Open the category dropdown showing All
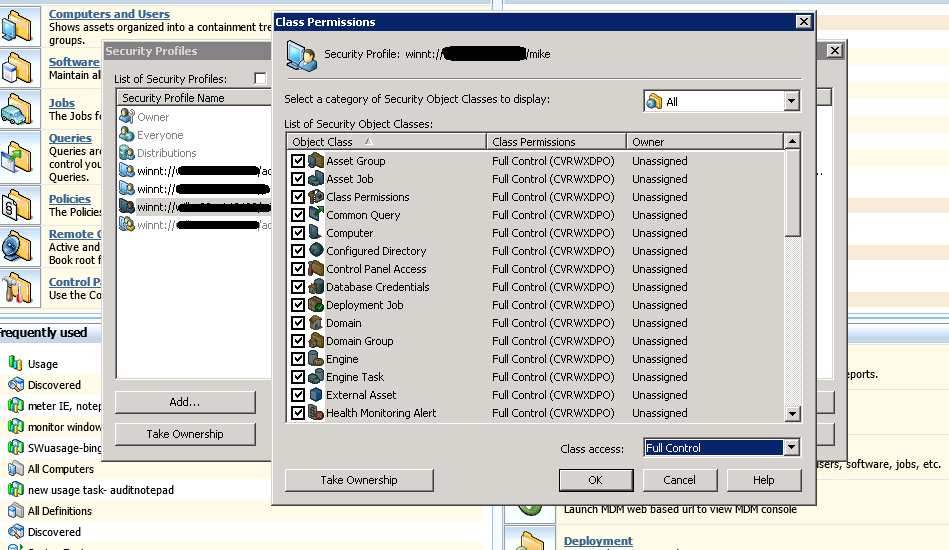 791,101
